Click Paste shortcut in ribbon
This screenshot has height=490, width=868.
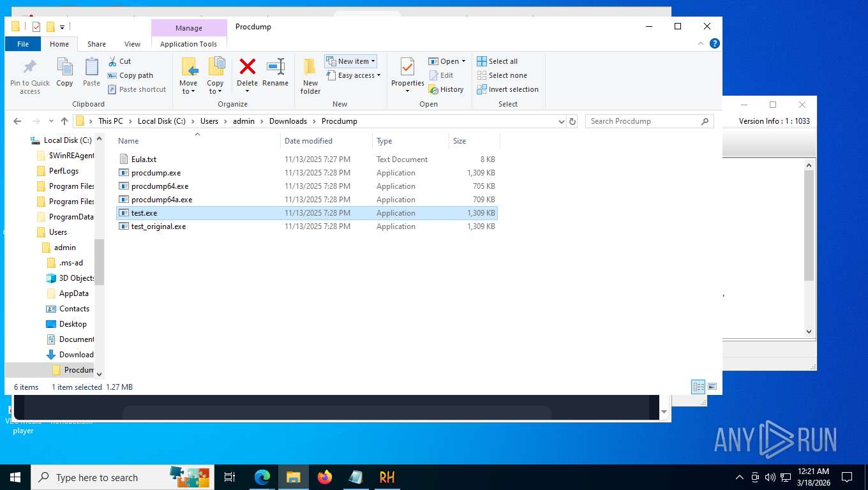[137, 89]
